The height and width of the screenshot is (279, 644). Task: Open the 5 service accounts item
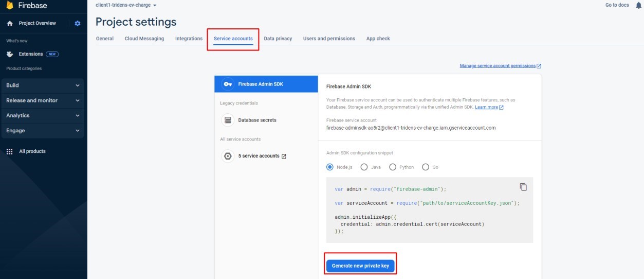tap(262, 156)
